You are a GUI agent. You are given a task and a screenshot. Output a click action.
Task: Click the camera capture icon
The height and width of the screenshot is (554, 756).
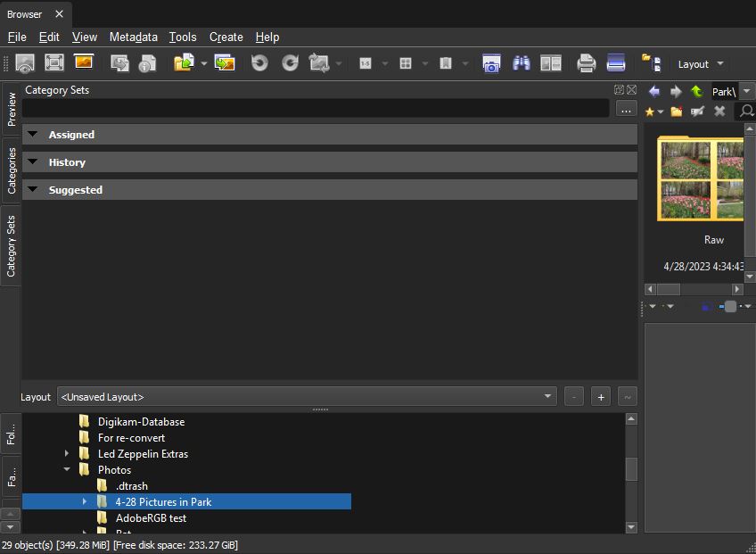coord(491,63)
